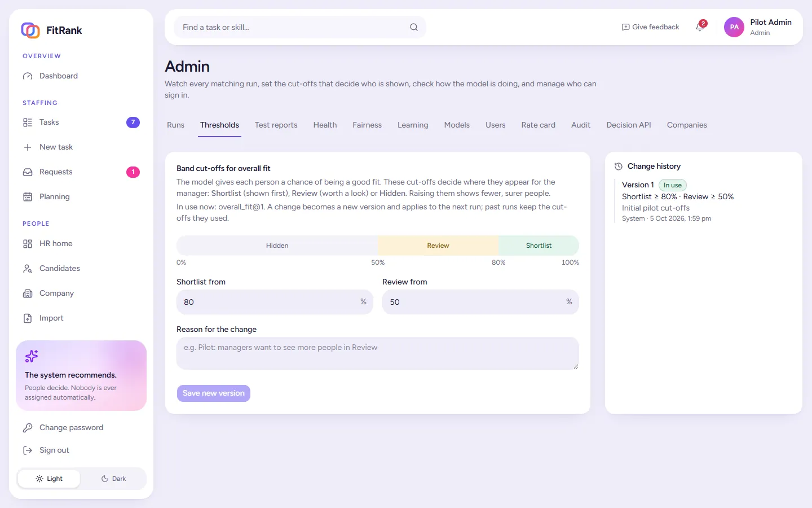Focus the Reason for the change textarea
812x508 pixels.
click(378, 353)
